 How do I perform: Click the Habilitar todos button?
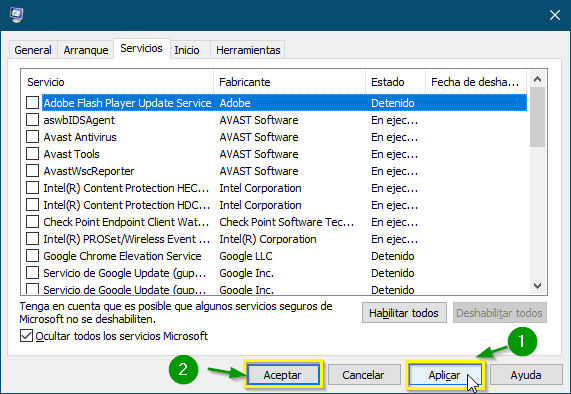404,313
